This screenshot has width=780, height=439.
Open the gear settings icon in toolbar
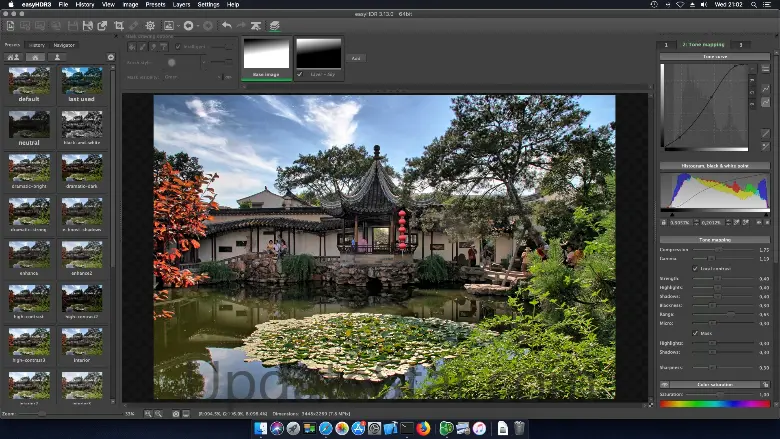150,25
